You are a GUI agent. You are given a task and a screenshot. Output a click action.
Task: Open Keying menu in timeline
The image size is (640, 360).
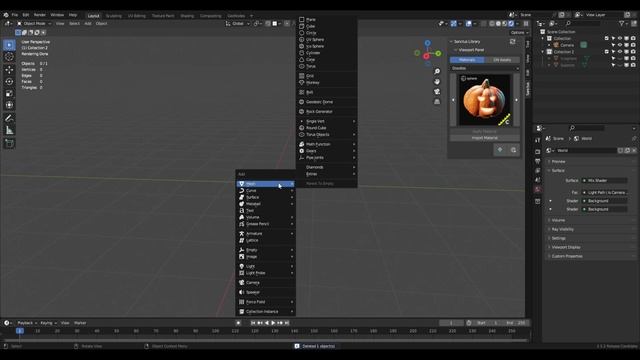click(48, 323)
